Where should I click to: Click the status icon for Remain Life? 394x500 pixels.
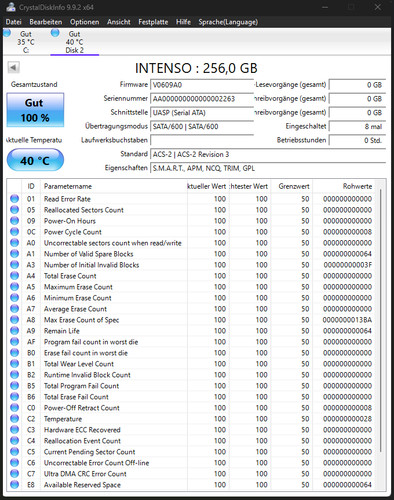pos(14,331)
